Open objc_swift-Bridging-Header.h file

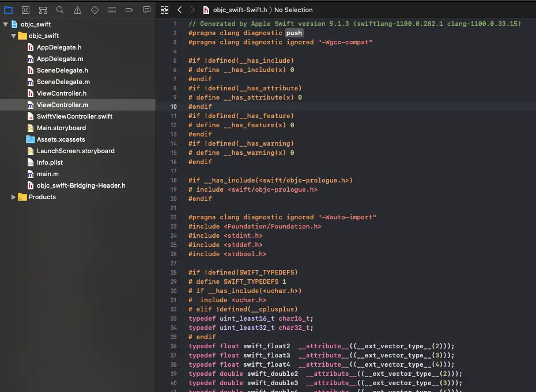pos(81,185)
